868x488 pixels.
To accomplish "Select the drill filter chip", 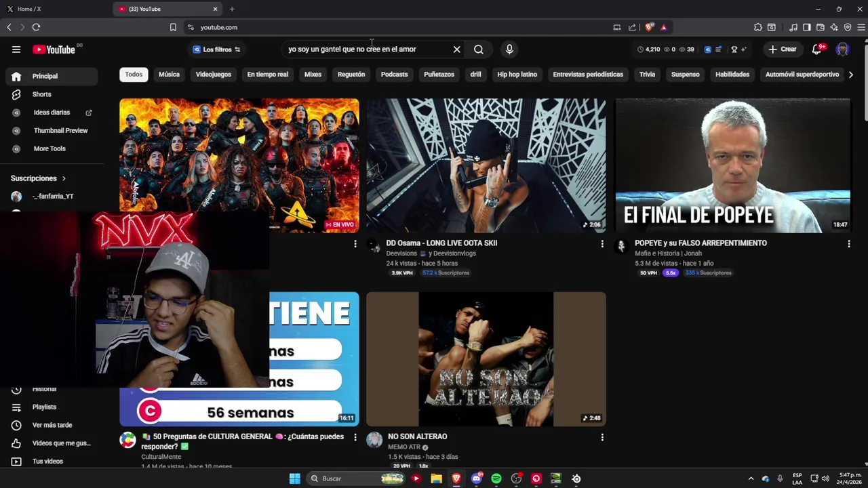I will point(475,75).
